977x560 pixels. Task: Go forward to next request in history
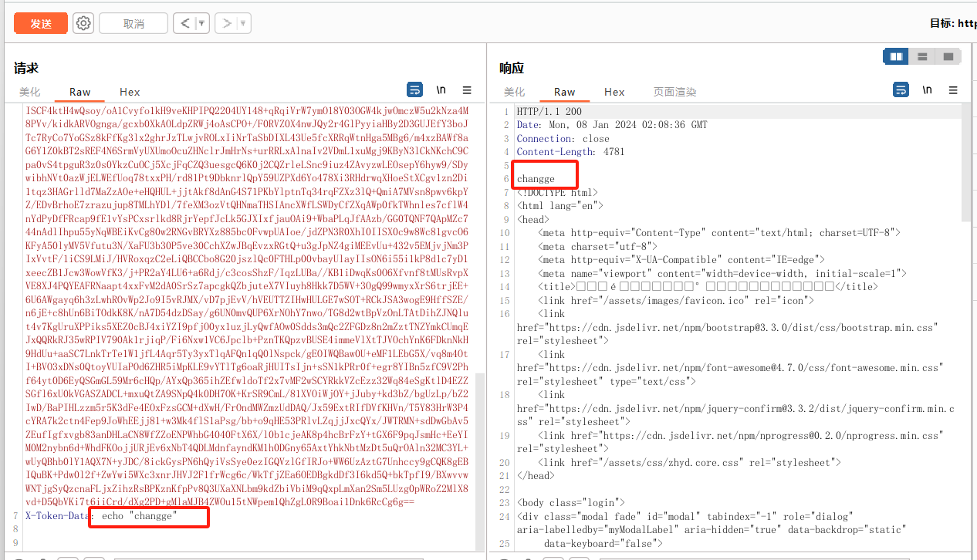(227, 23)
